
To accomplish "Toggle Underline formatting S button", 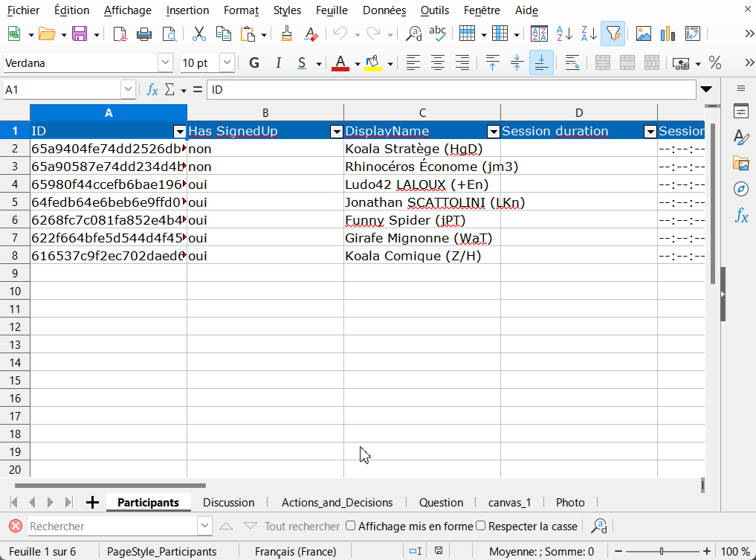I will point(302,62).
